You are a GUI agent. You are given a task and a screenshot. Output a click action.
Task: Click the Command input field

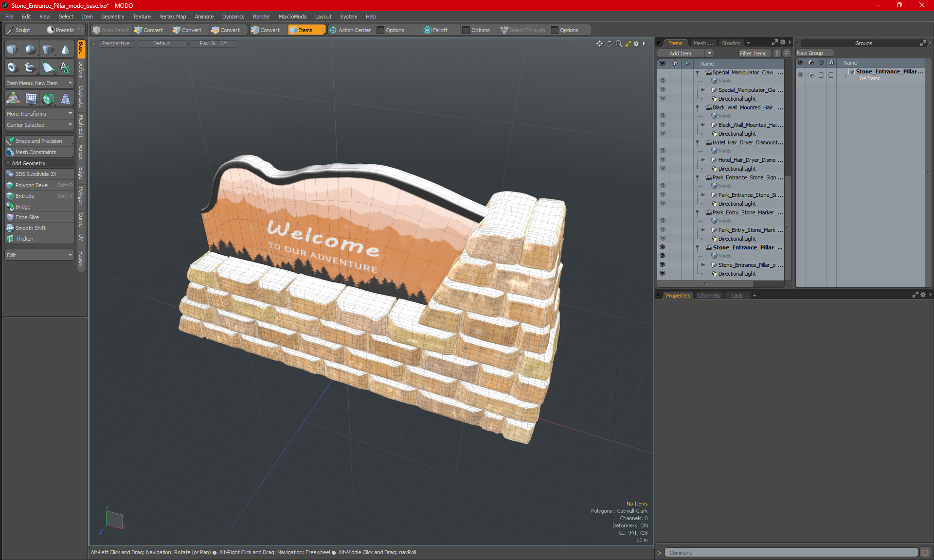(790, 553)
